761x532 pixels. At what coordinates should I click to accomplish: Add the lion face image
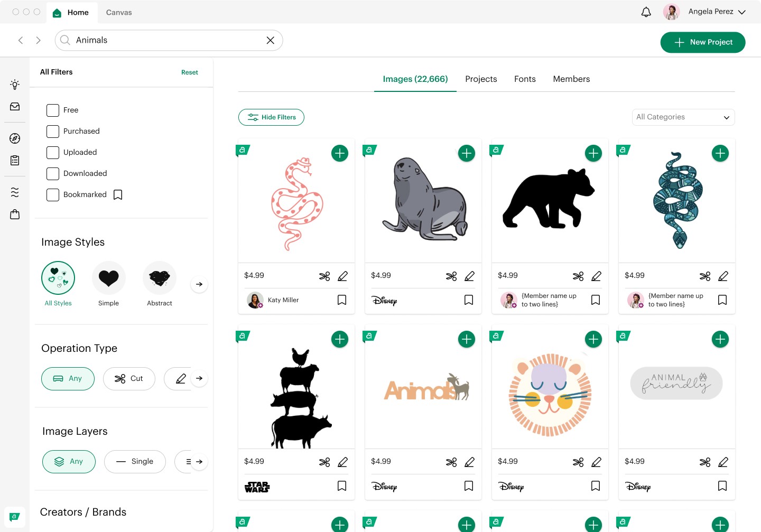pos(593,339)
